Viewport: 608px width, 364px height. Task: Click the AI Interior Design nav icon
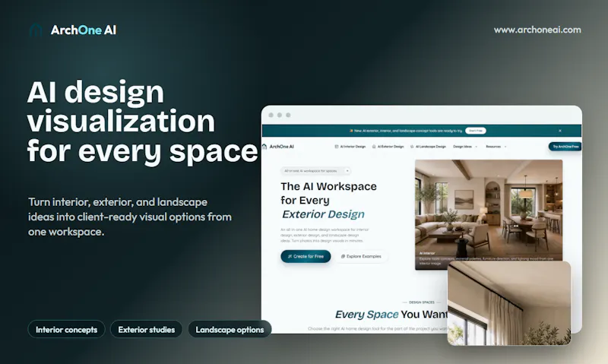pos(337,147)
